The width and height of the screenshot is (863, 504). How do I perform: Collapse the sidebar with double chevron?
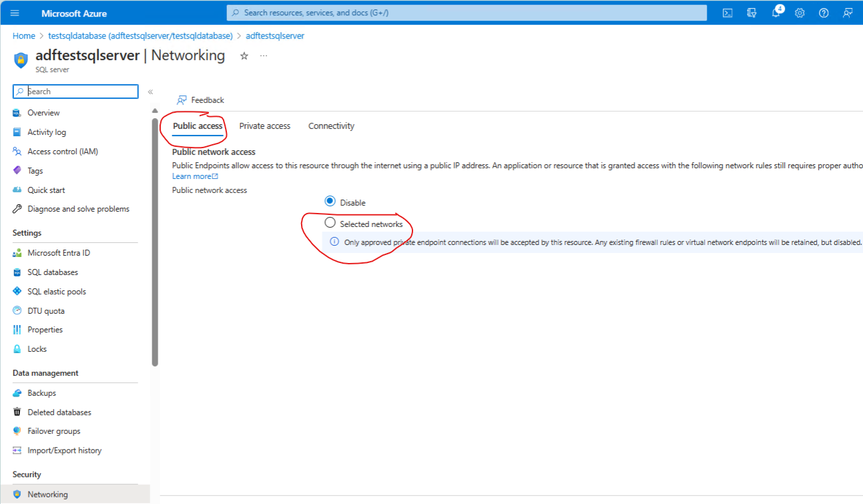pyautogui.click(x=150, y=92)
